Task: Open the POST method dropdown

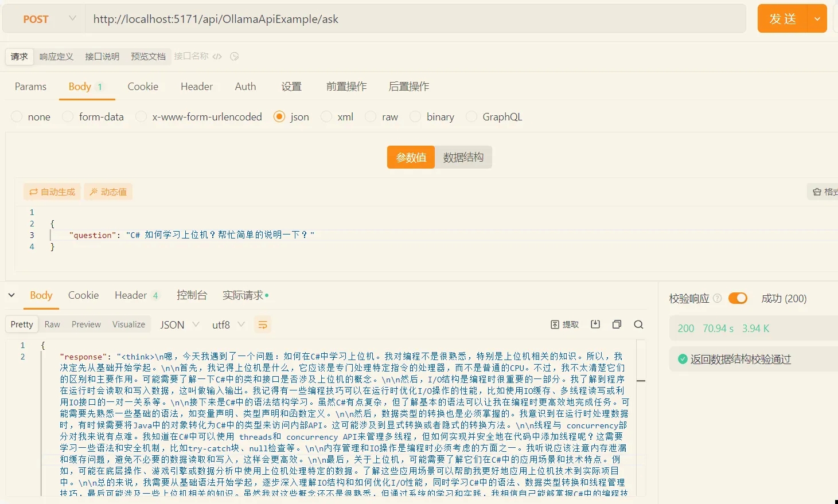Action: [x=44, y=19]
